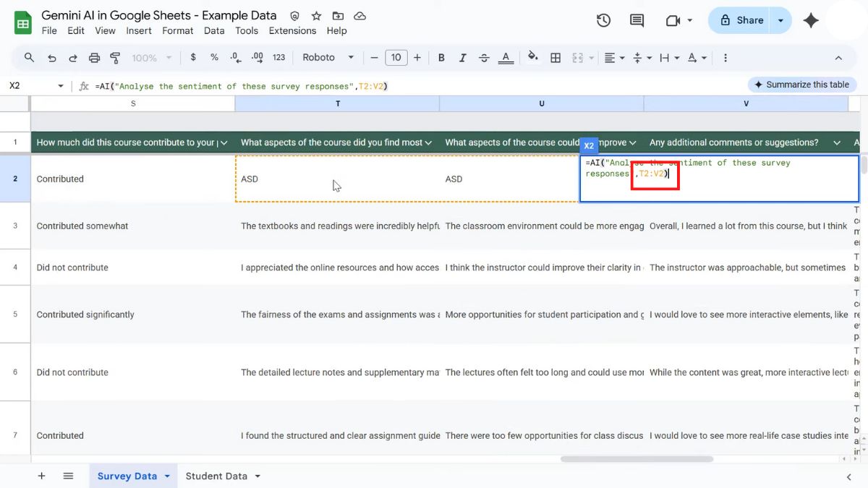Toggle bold formatting
The image size is (868, 488).
coord(441,58)
